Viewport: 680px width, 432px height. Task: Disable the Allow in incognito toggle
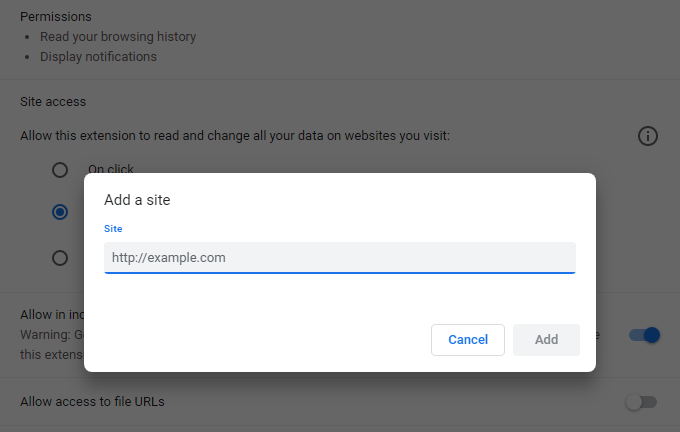644,335
